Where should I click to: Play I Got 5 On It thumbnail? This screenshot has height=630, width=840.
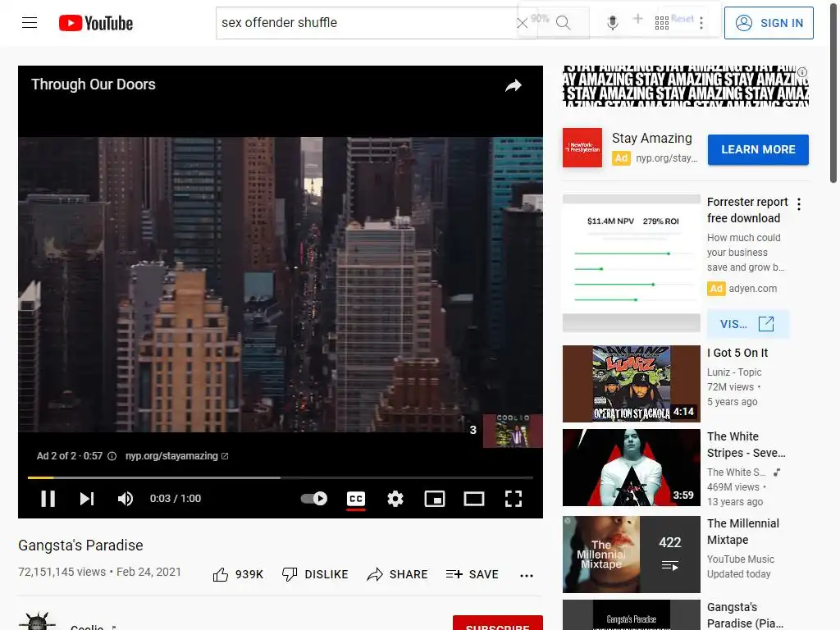coord(632,384)
